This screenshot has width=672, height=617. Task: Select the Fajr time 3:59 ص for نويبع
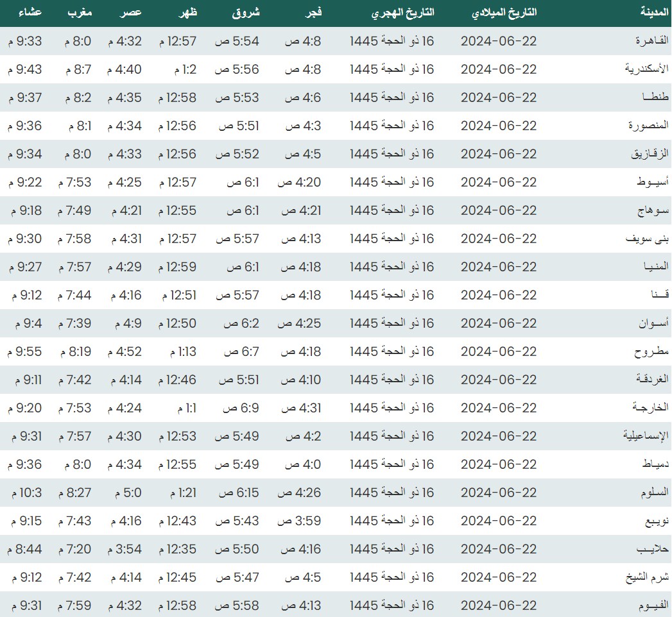click(x=299, y=521)
